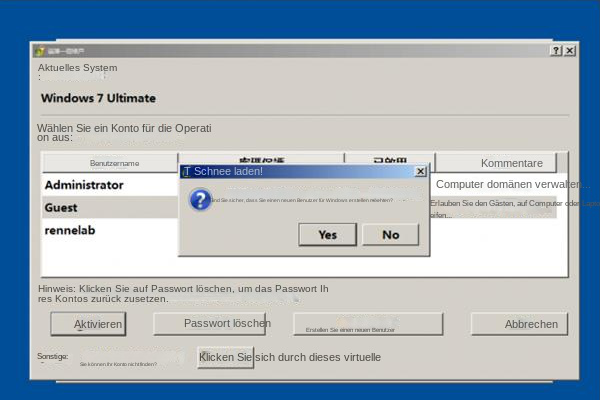600x400 pixels.
Task: Click the Aktivieren button
Action: pos(88,324)
